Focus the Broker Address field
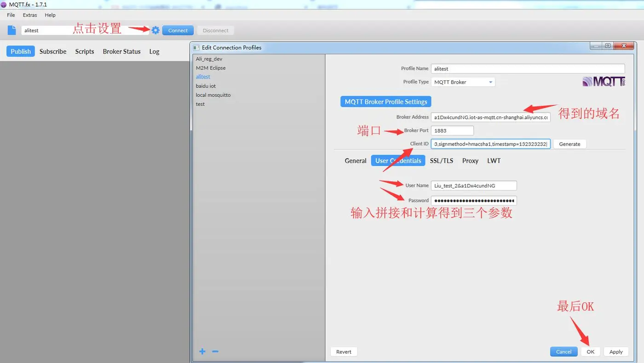This screenshot has height=363, width=644. tap(491, 117)
